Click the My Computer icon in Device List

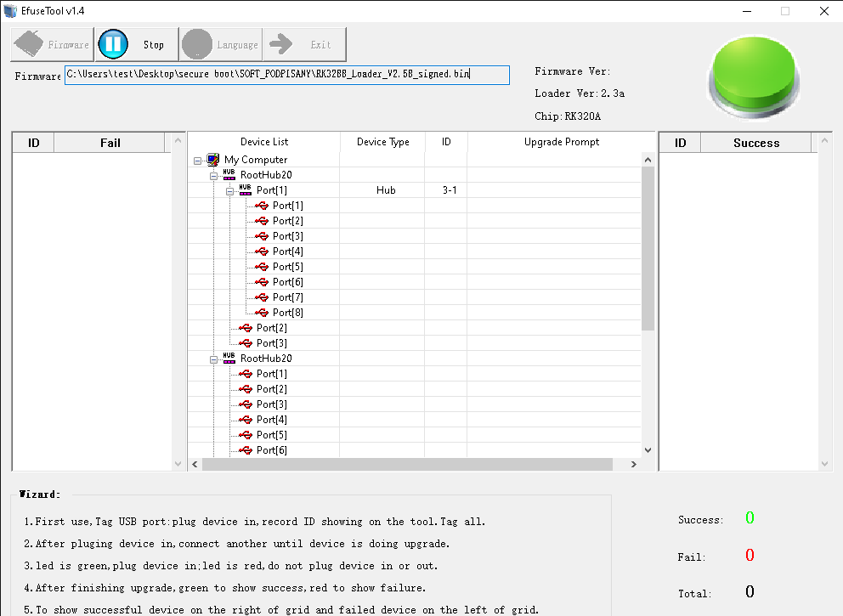coord(212,159)
